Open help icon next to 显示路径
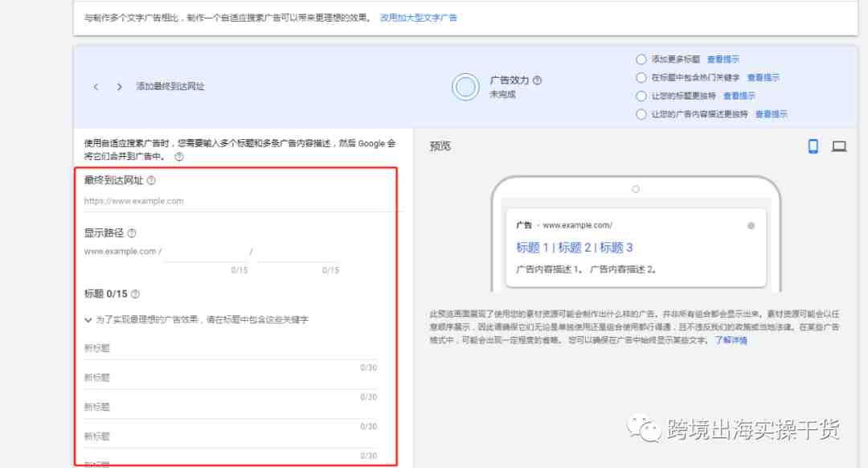868x468 pixels. point(132,232)
